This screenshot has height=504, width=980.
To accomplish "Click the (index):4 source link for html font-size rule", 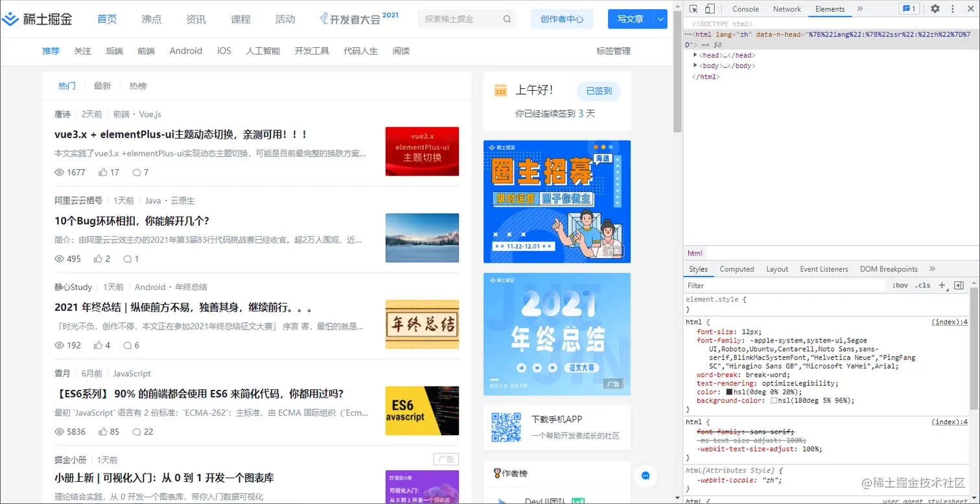I will tap(950, 322).
